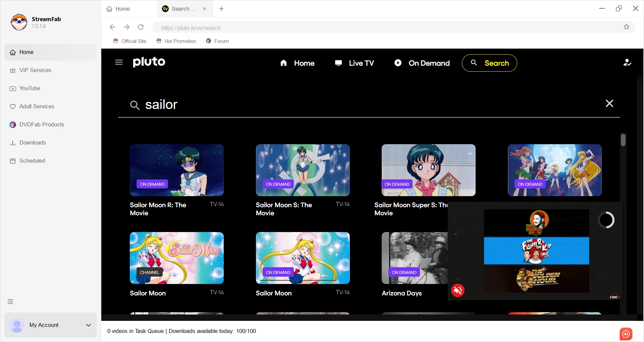This screenshot has width=644, height=342.
Task: Open the My Account avatar
Action: click(x=17, y=325)
